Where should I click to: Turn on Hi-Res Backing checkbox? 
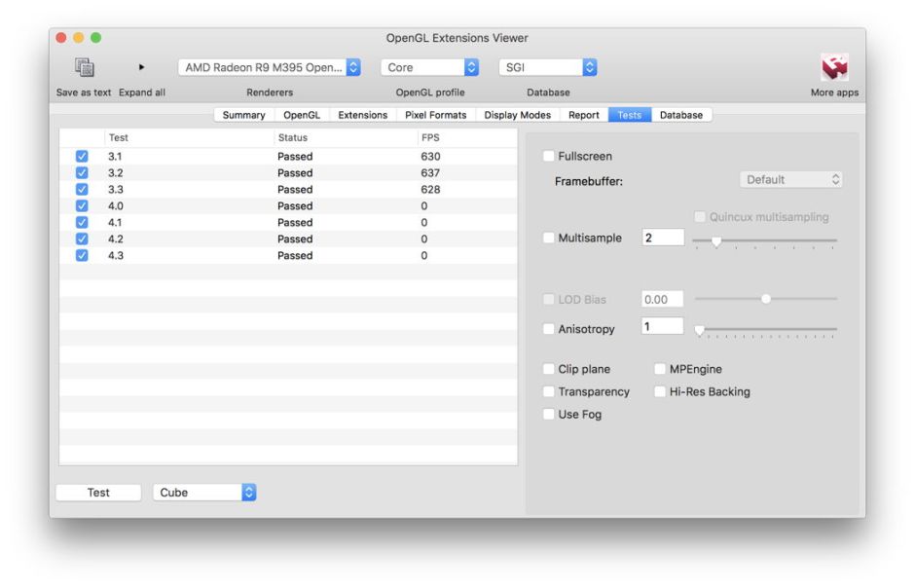tap(660, 392)
